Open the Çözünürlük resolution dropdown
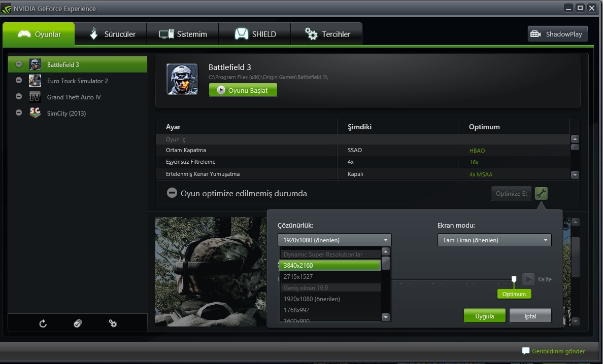 click(334, 240)
